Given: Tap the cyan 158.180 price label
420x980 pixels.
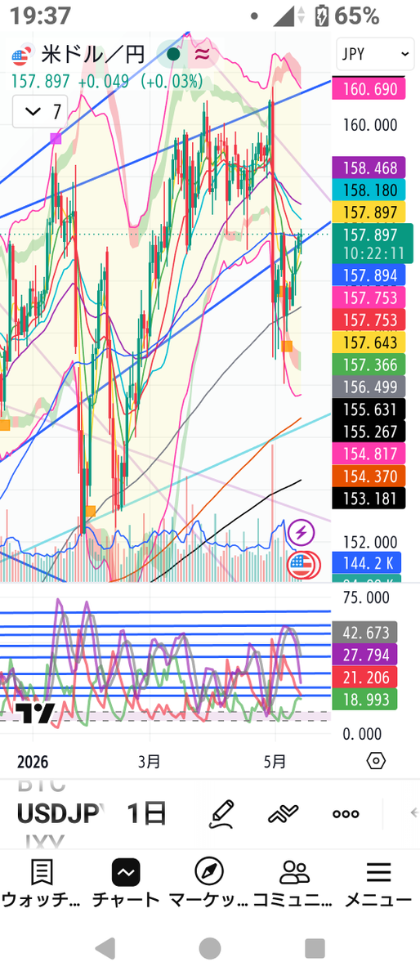Looking at the screenshot, I should point(369,190).
